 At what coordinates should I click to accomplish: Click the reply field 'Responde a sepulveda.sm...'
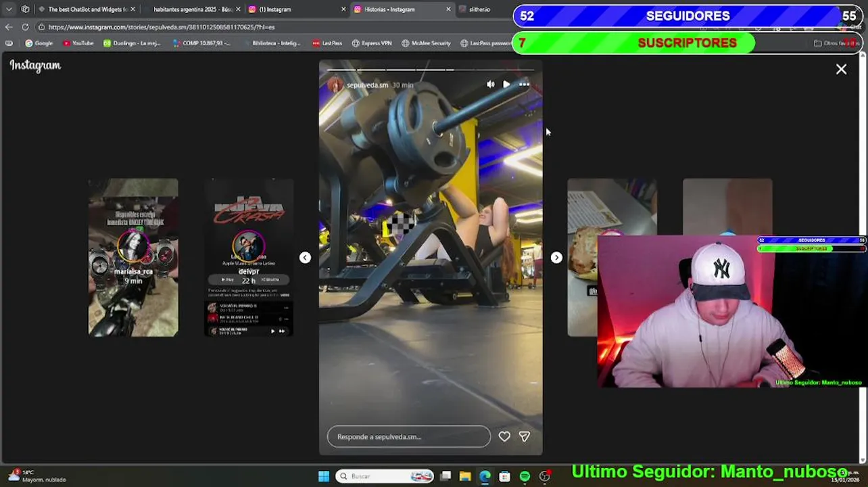tap(409, 436)
